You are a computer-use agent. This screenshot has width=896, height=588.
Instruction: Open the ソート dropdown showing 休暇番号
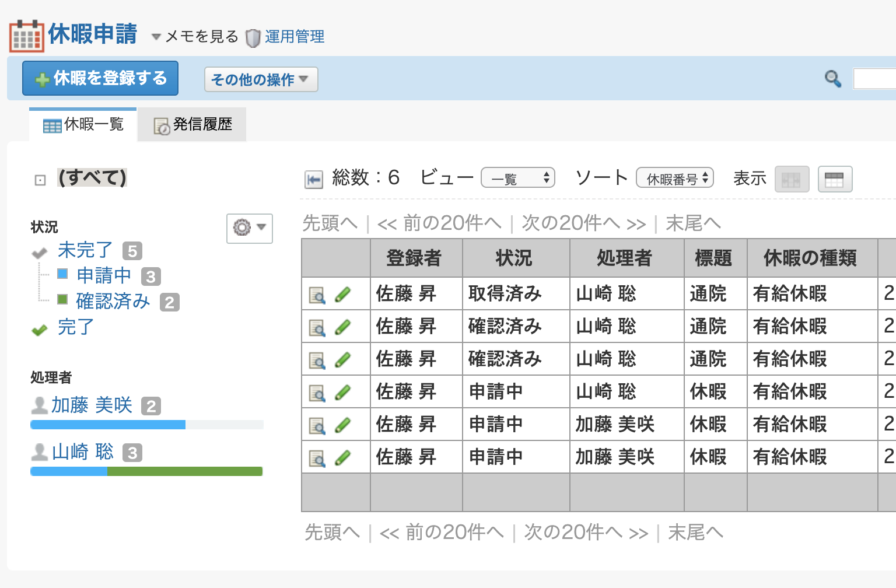675,178
